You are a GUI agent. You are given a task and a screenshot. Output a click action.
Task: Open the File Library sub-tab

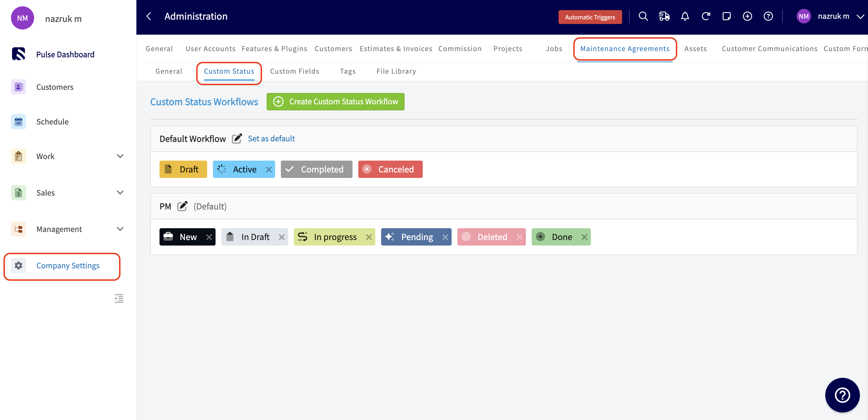click(x=396, y=71)
